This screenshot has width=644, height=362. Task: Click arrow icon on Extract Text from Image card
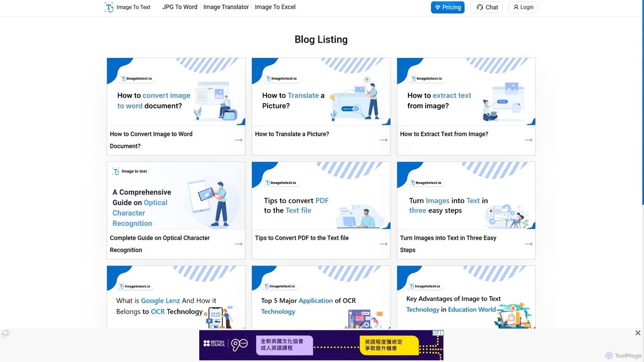[528, 140]
